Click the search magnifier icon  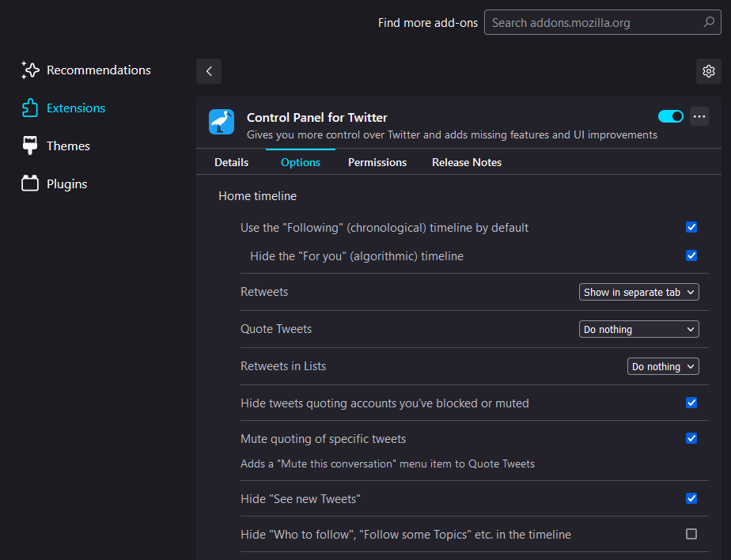tap(709, 22)
